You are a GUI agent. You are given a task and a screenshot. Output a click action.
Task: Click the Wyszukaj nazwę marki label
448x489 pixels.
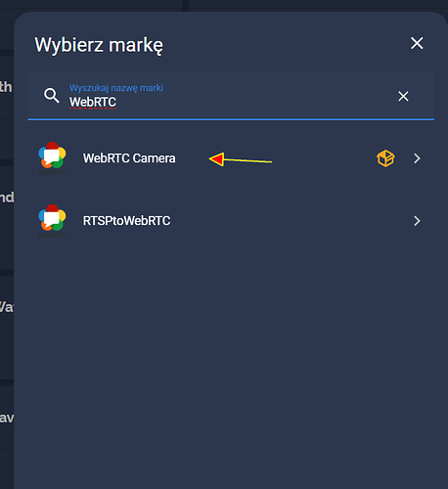pos(116,88)
